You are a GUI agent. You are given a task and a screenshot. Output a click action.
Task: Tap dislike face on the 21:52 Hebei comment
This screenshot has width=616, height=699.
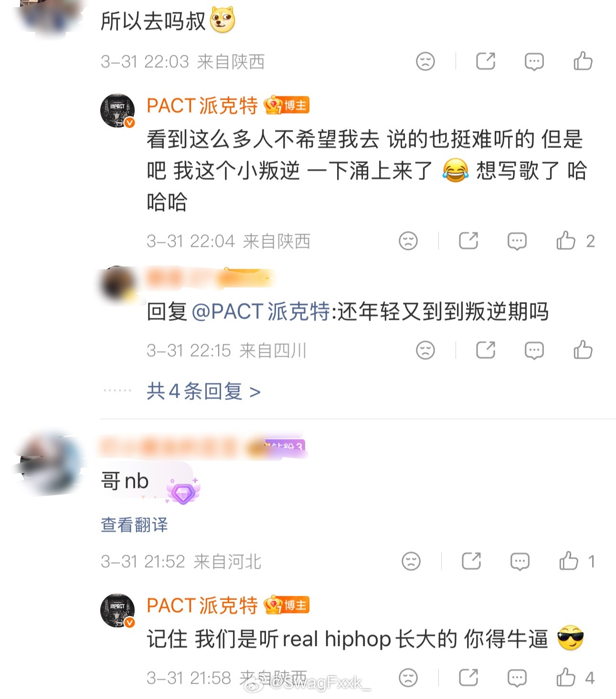click(411, 561)
